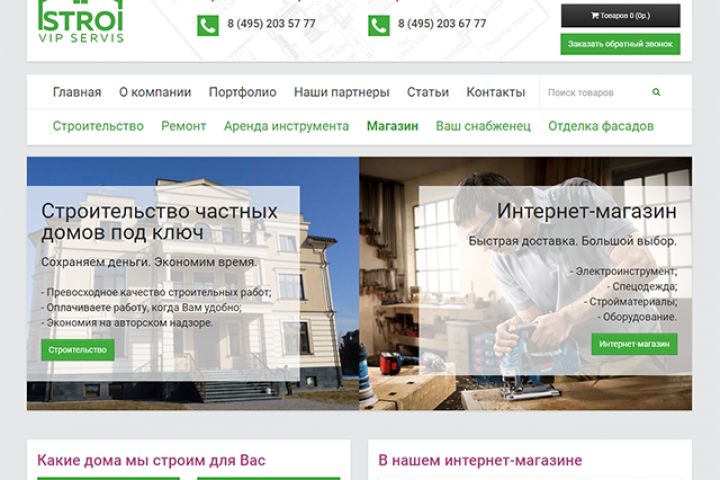Select the green Строительство category link
This screenshot has height=480, width=720.
(98, 126)
